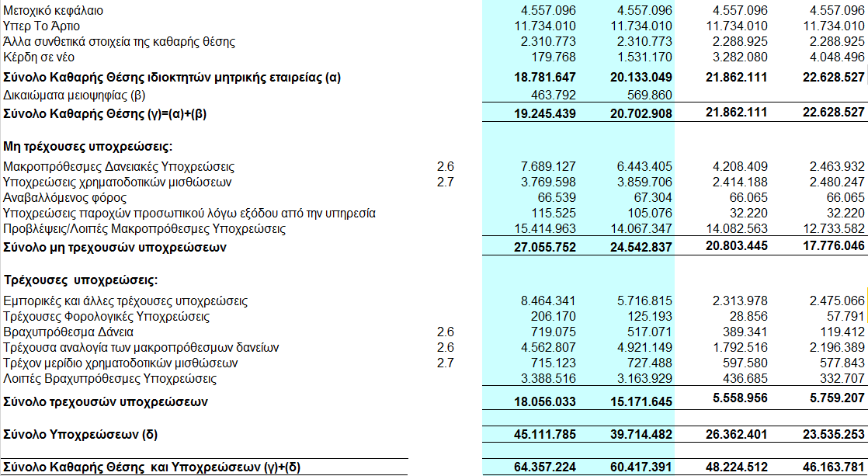
Task: Click the trade payables value 8.464.341
Action: coord(549,301)
